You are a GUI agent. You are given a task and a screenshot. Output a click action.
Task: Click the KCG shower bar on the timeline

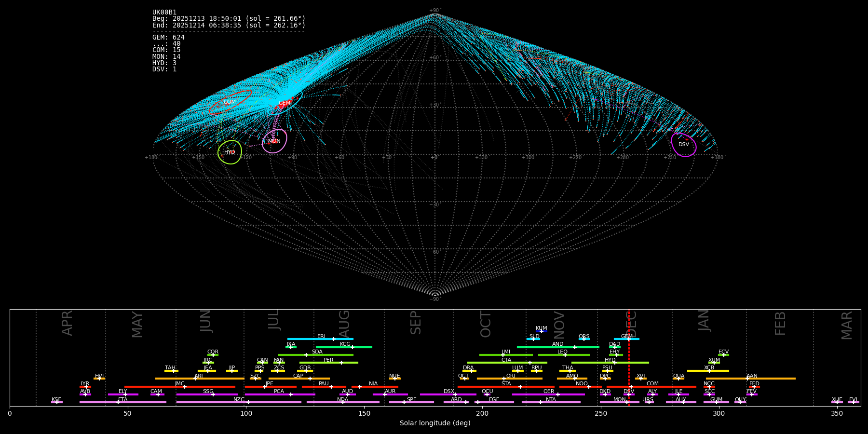coord(344,347)
